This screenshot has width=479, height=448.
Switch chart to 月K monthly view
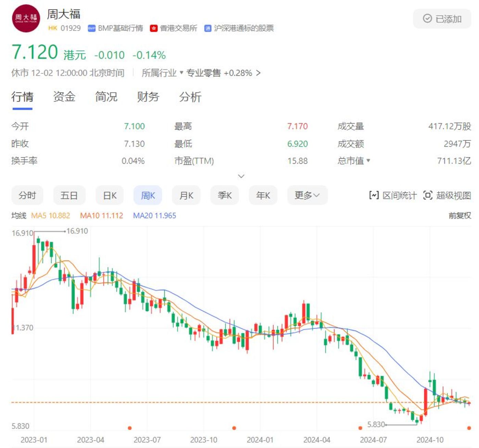tap(186, 195)
